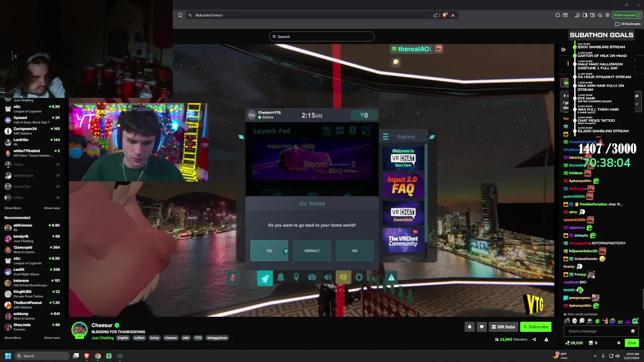Expand the pinned chat message chevron
644x362 pixels.
point(636,104)
